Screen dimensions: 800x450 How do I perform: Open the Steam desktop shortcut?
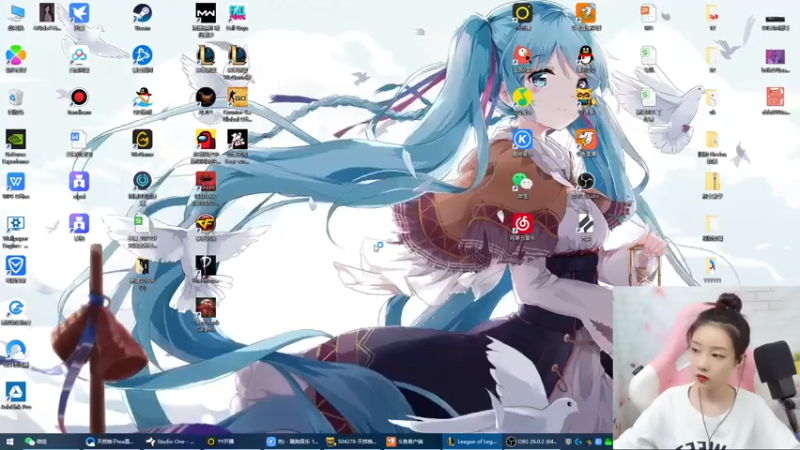tap(142, 14)
